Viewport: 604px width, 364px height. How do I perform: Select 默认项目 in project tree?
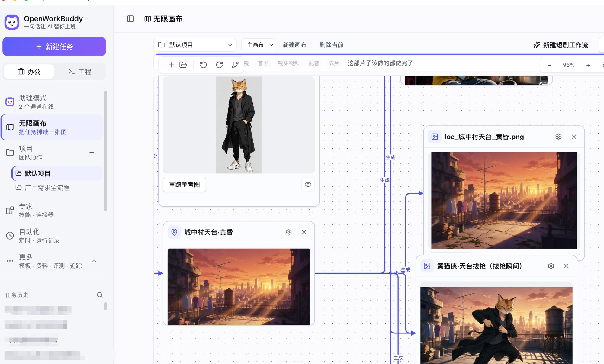coord(57,173)
